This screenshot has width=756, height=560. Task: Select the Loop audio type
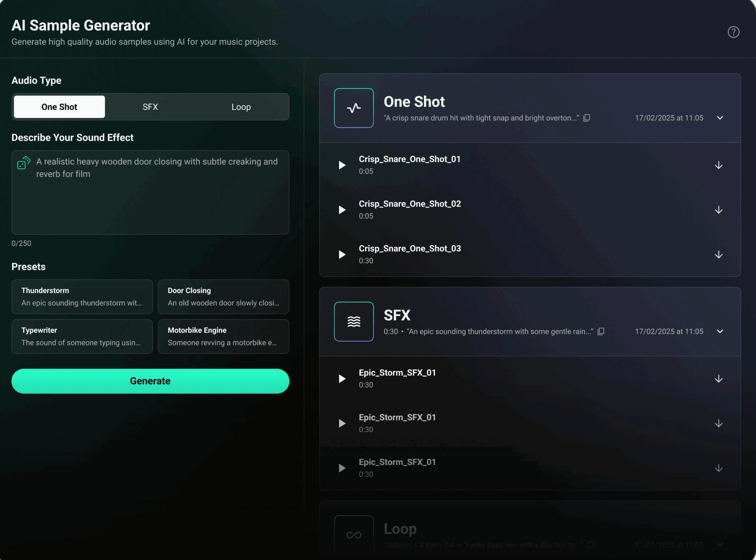pos(241,107)
